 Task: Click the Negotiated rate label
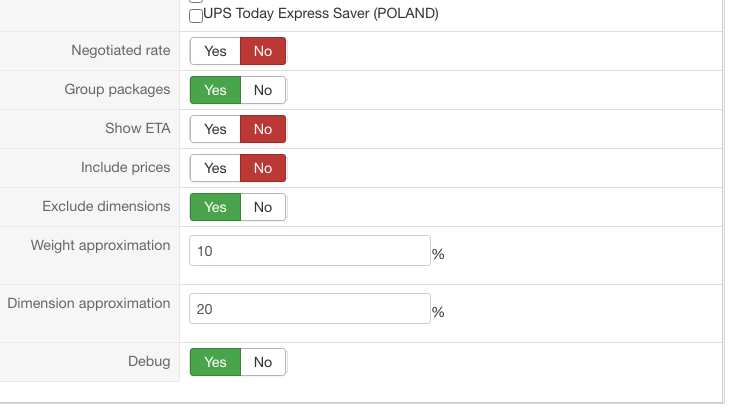click(121, 50)
